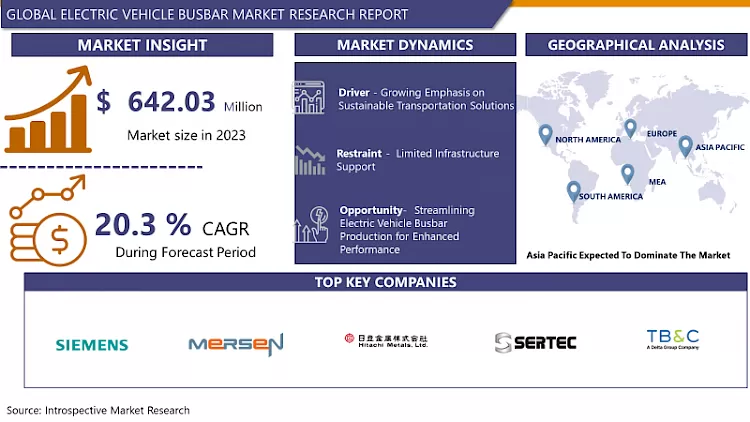Click the orange bar chart growth icon

click(x=48, y=110)
